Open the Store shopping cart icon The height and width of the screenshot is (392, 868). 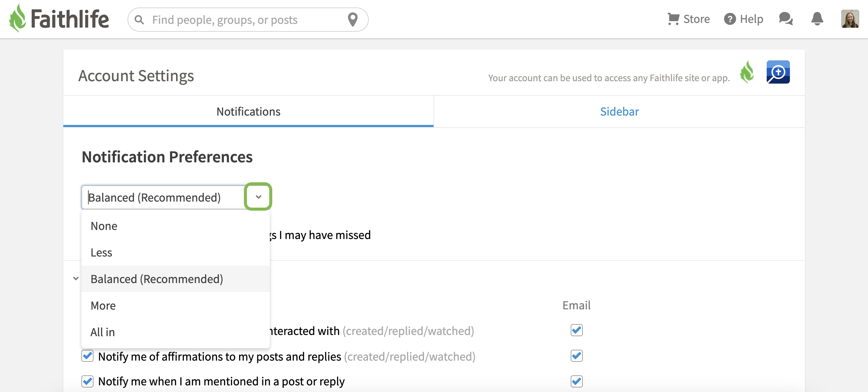point(673,19)
